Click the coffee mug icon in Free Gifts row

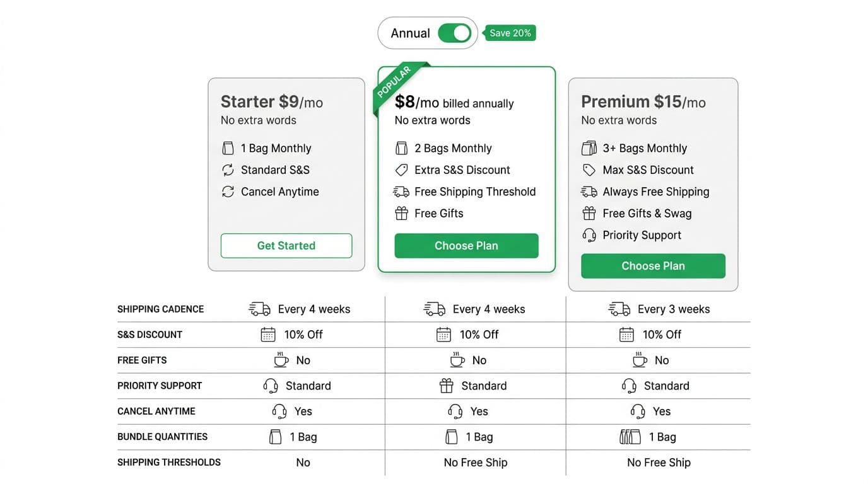281,359
